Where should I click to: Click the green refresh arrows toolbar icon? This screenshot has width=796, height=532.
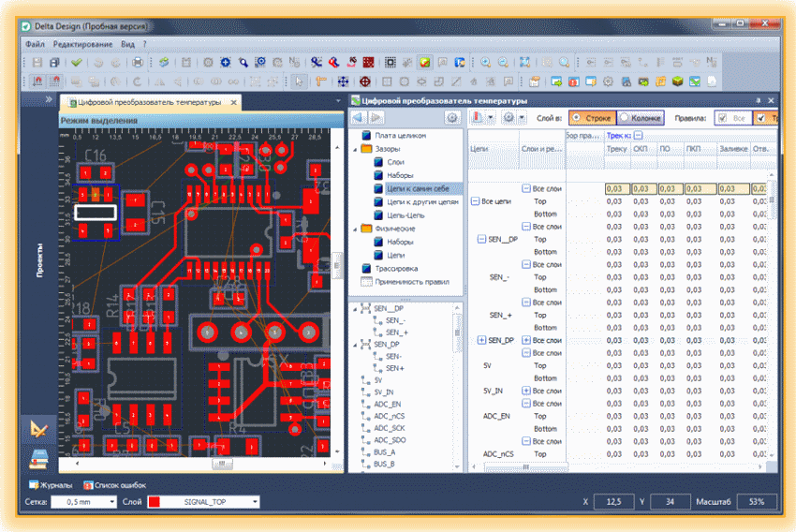click(x=164, y=63)
